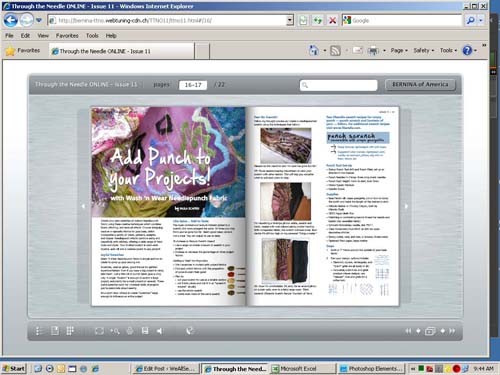Click the zoom magnifier icon in viewer

pyautogui.click(x=115, y=331)
